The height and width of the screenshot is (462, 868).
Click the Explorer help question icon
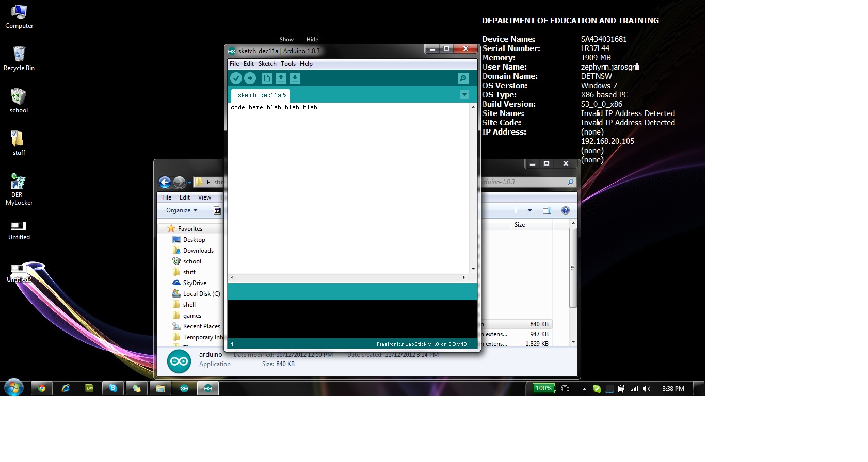566,210
